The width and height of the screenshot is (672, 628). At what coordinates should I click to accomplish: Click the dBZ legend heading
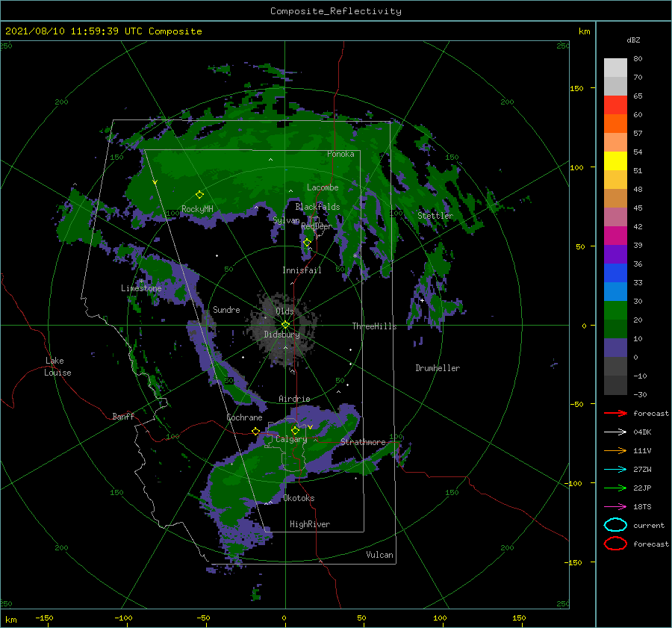633,40
